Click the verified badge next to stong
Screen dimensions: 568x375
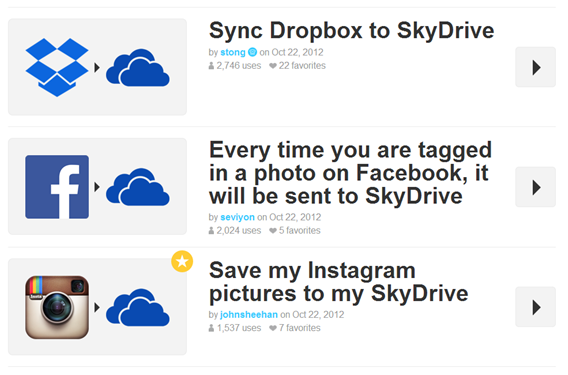pyautogui.click(x=252, y=52)
